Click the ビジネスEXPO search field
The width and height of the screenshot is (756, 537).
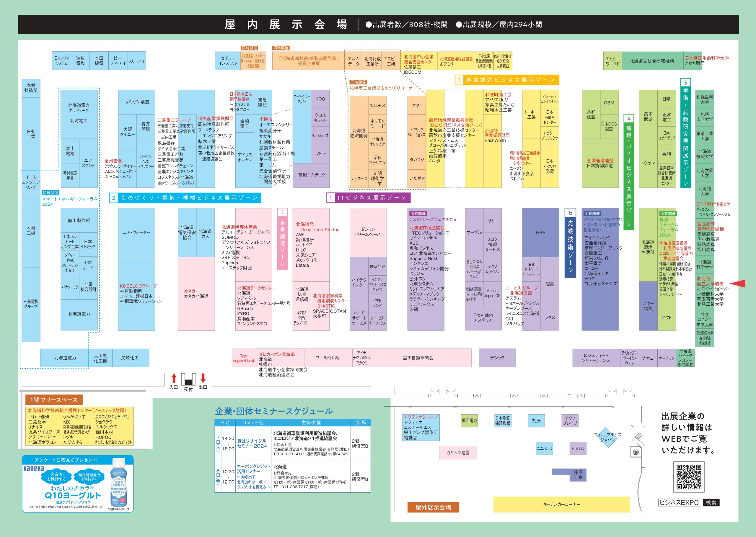[679, 502]
